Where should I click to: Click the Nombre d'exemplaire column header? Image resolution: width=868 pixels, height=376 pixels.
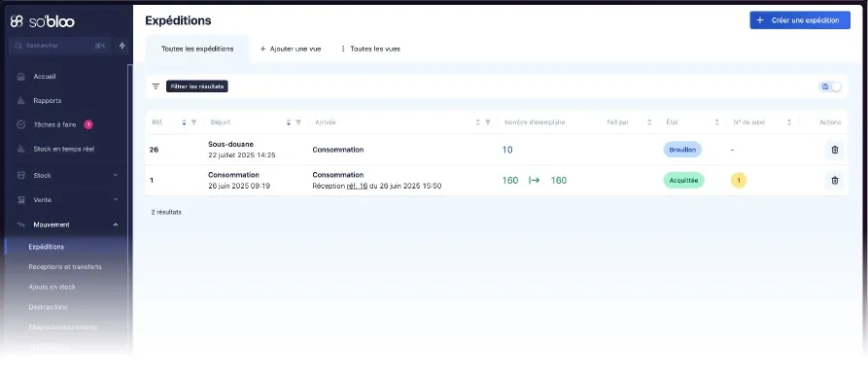[x=535, y=122]
